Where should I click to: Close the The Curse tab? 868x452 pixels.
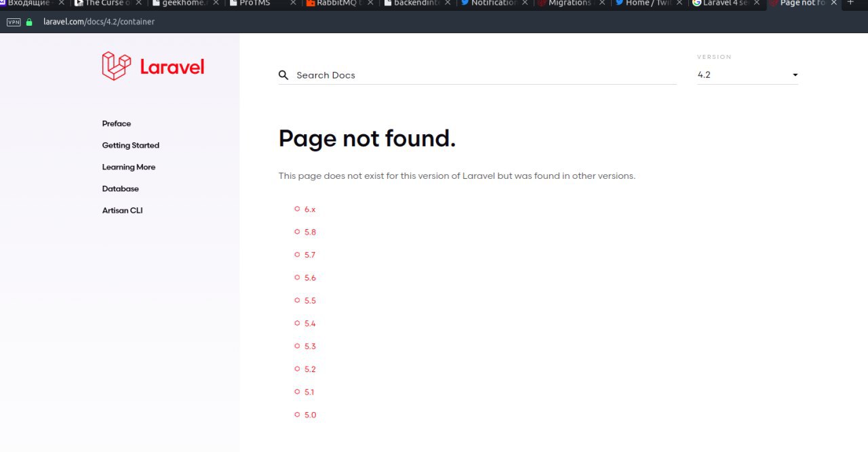click(x=139, y=3)
